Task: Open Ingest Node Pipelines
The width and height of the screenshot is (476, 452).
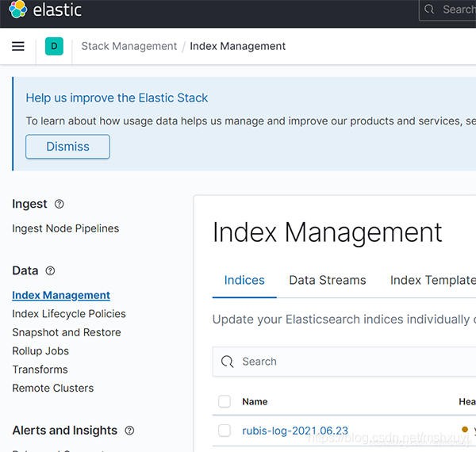Action: click(66, 228)
